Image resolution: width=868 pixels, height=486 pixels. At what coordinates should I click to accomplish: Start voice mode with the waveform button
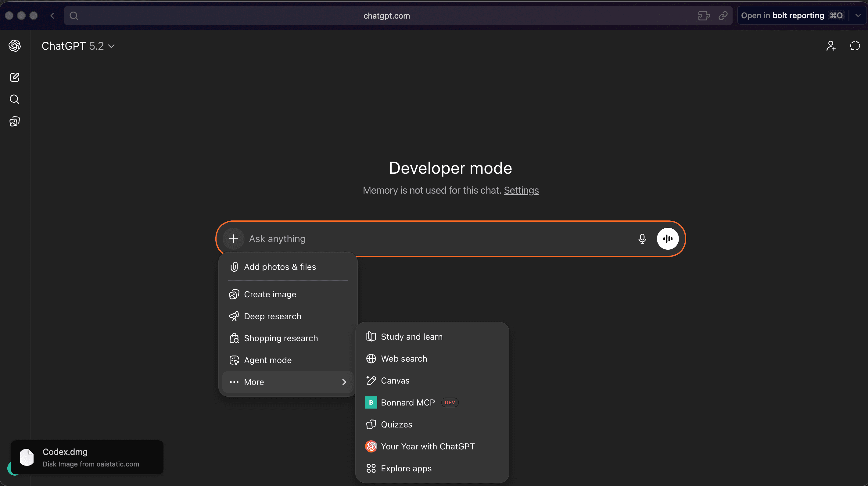668,238
